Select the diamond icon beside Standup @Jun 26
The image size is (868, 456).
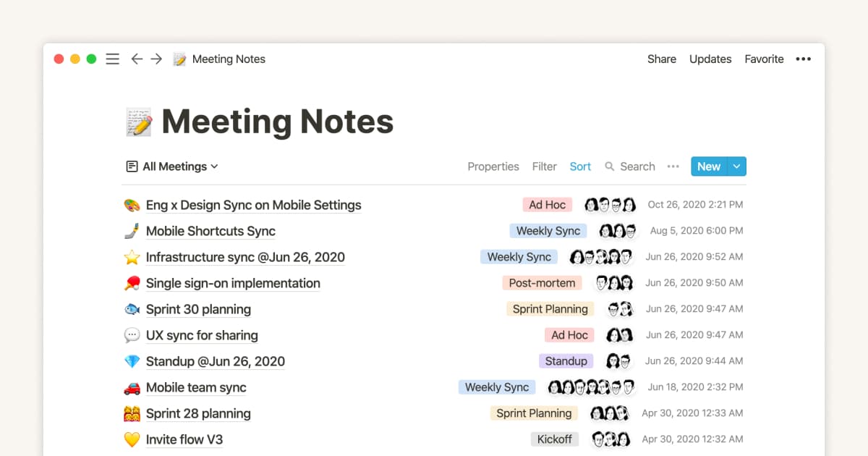(x=131, y=361)
